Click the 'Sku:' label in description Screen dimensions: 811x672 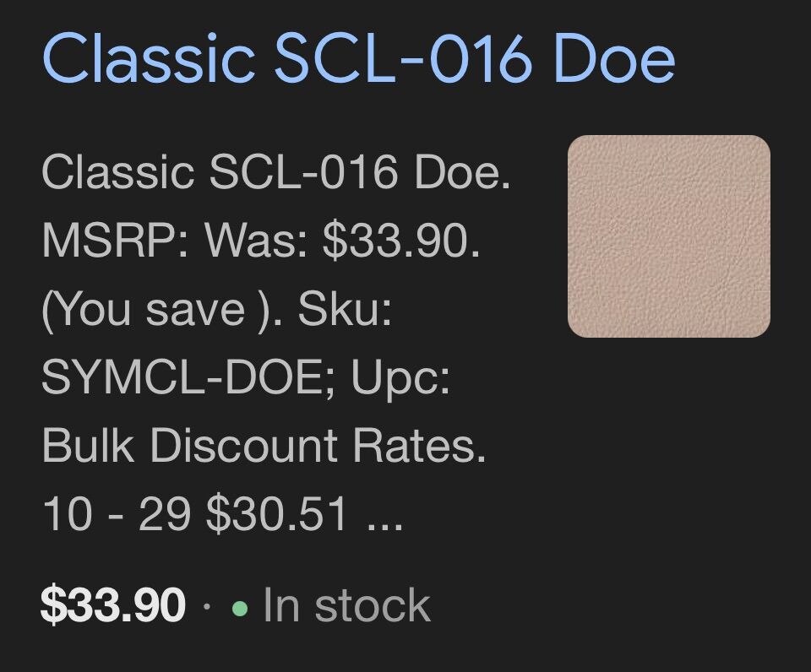pyautogui.click(x=345, y=310)
